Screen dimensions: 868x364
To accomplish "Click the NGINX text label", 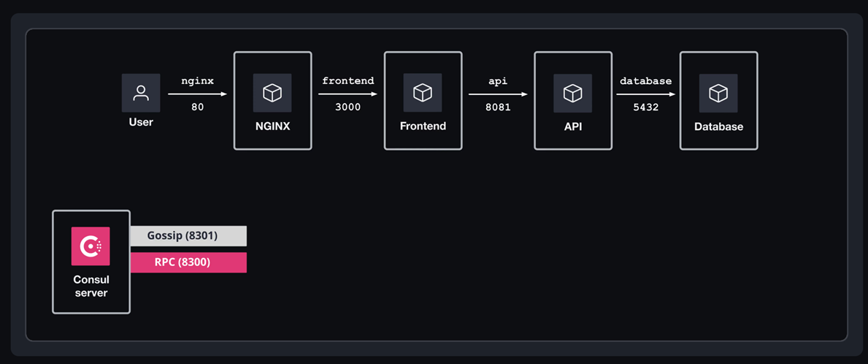I will (273, 126).
